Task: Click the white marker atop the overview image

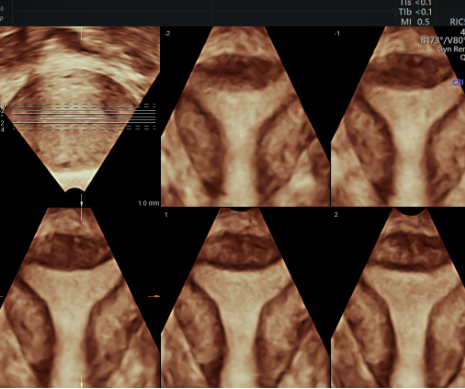Action: [82, 33]
